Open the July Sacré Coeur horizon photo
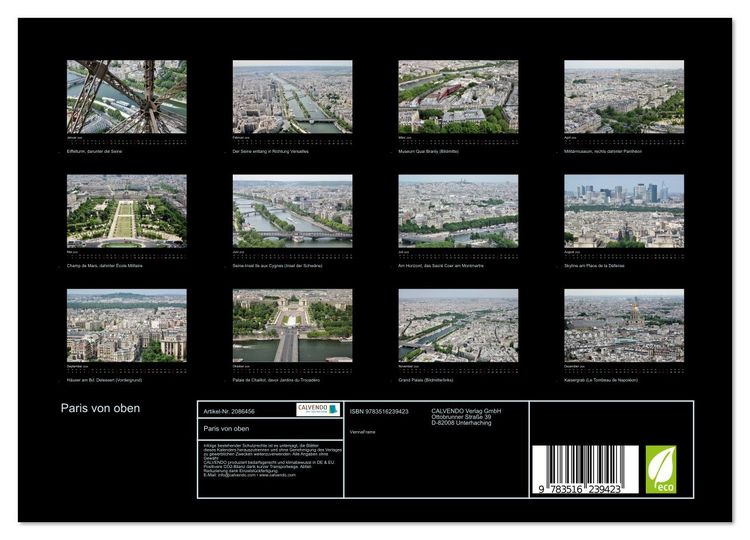Viewport: 750px width, 540px height. click(458, 211)
